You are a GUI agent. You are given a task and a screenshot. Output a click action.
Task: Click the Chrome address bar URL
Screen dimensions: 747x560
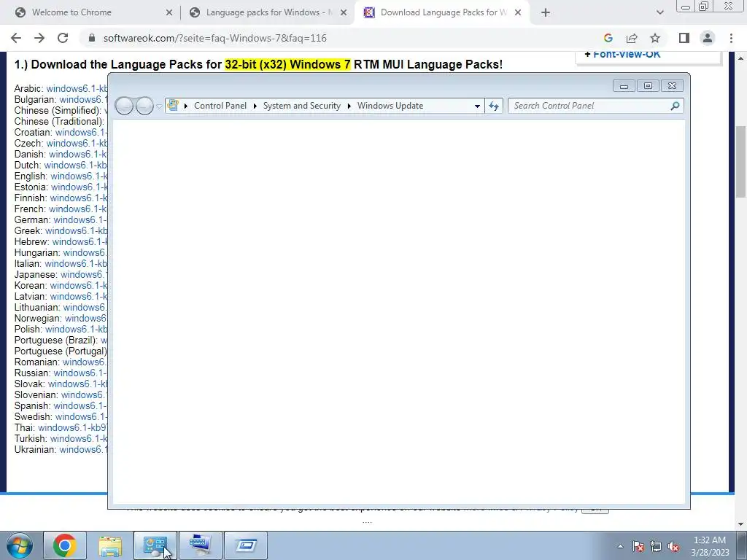click(x=215, y=38)
